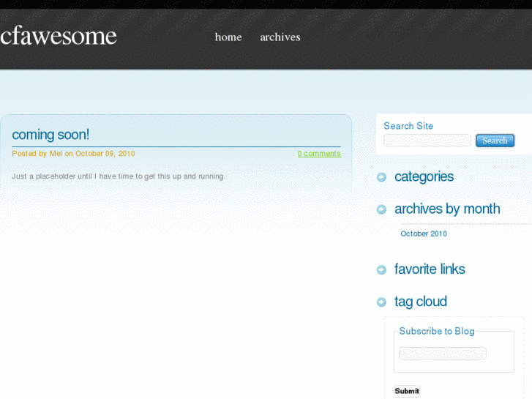Select the 'Posted by Mel on October 09, 2010' text

(73, 154)
